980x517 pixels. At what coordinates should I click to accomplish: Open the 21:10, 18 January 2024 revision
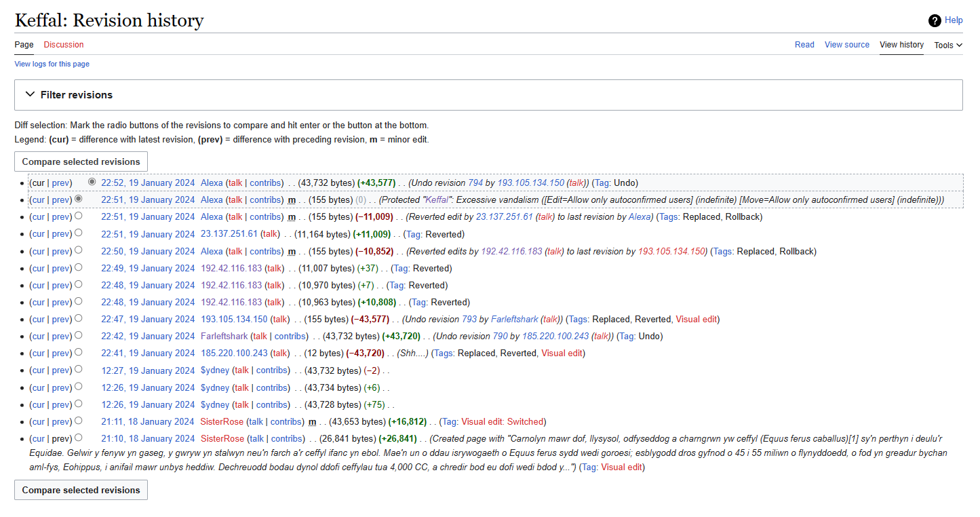tap(148, 439)
